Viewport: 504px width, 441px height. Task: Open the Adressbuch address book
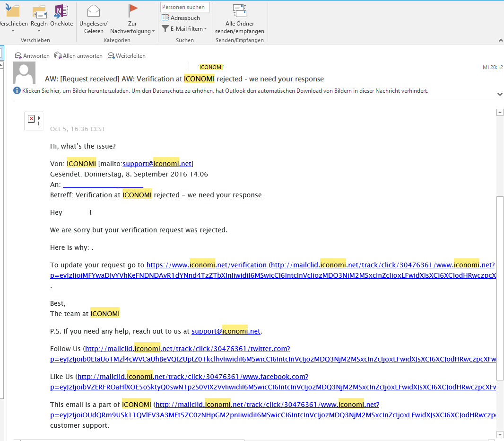pos(181,18)
